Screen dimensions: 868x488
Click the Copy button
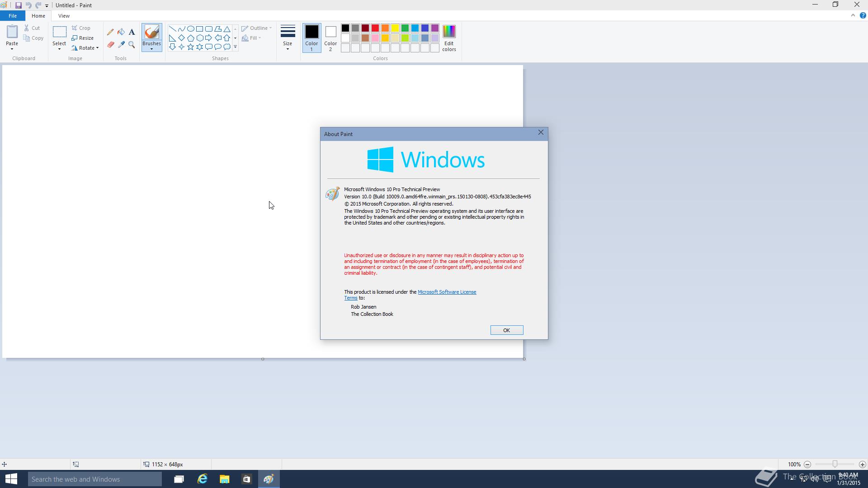(x=34, y=38)
